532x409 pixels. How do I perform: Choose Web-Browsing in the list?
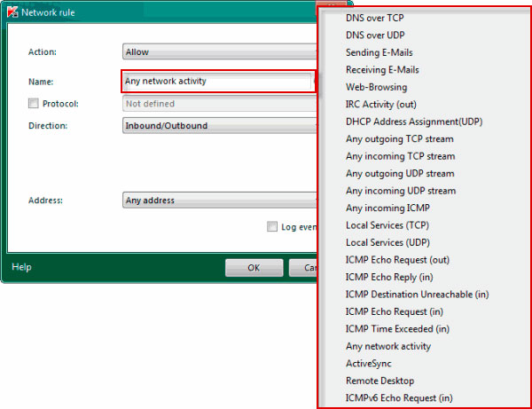376,88
